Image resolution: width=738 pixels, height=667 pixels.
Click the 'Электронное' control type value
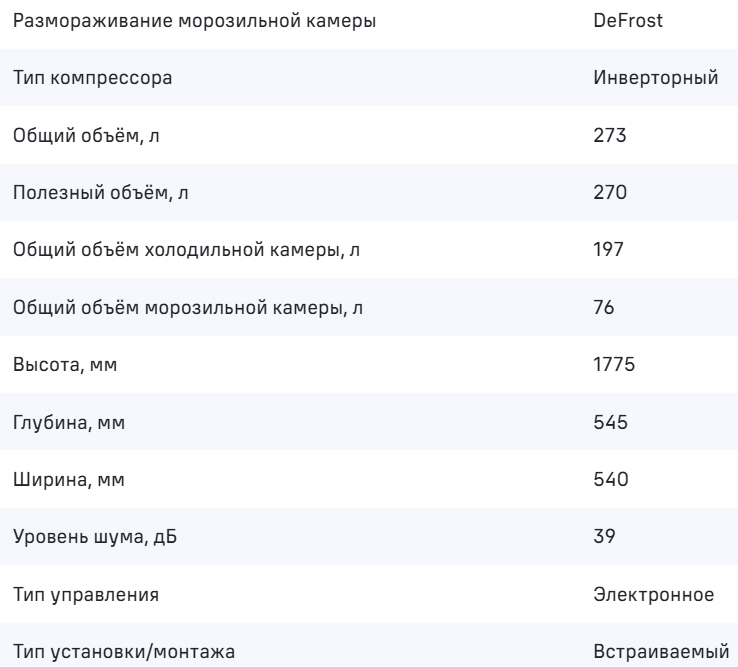point(653,596)
